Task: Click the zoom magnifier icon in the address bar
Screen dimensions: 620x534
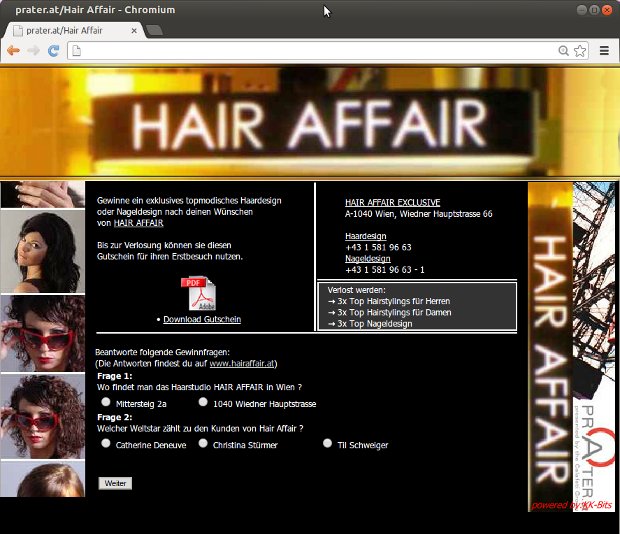Action: coord(563,51)
